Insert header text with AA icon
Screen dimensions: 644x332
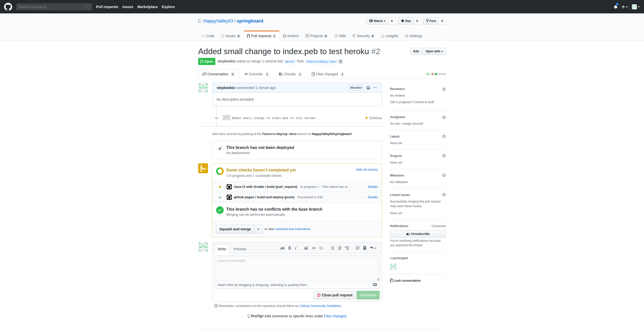(282, 248)
